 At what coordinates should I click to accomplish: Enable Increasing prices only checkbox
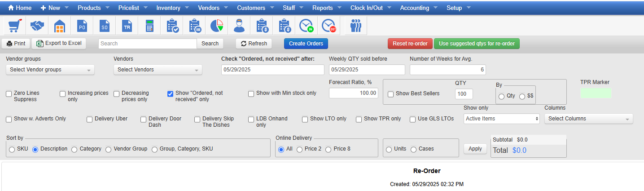point(63,94)
